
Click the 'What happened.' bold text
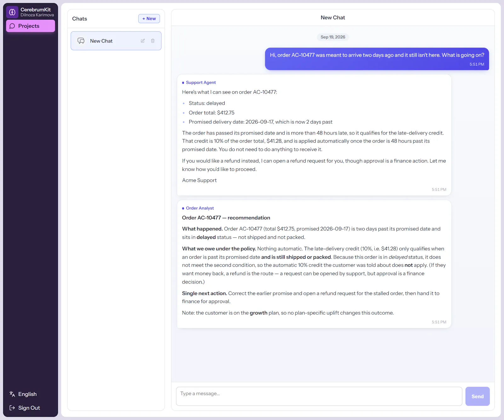202,229
